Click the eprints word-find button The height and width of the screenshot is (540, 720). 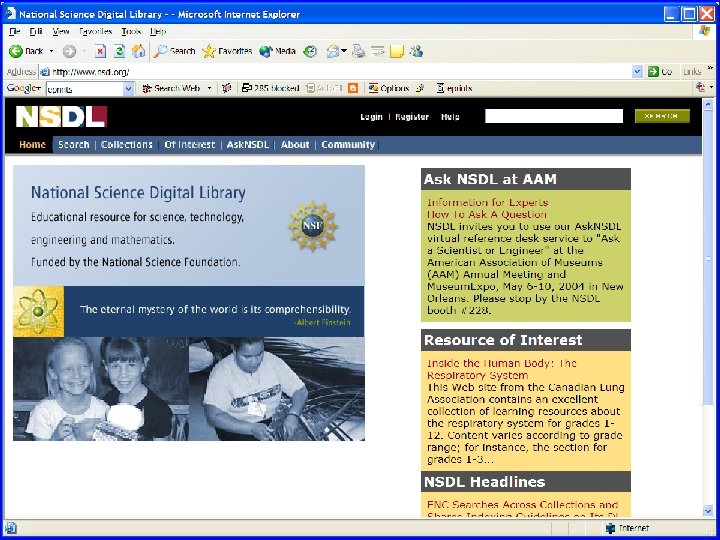[x=454, y=88]
